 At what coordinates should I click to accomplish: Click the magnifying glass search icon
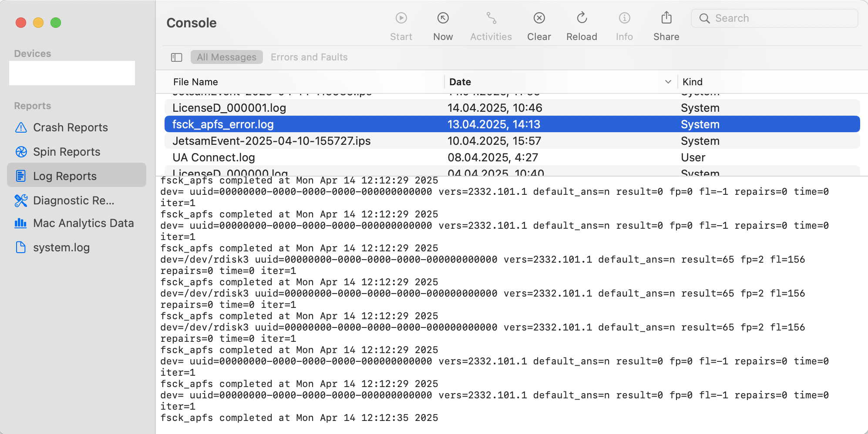point(704,18)
